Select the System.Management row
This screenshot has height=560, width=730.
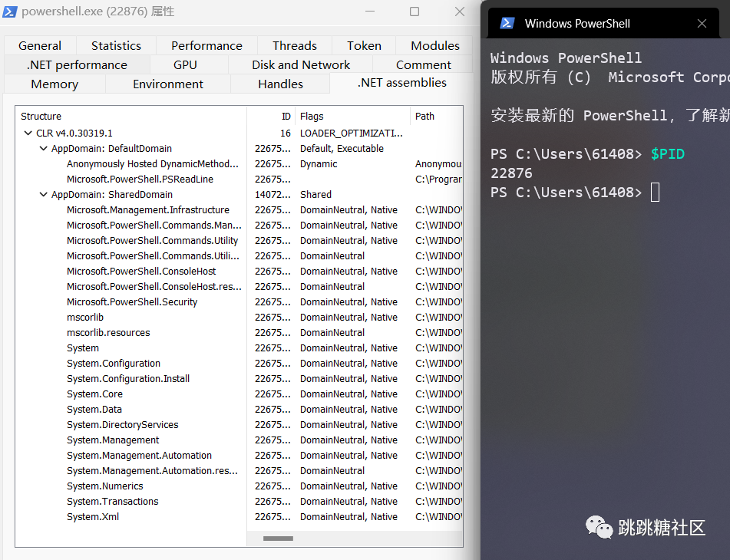(x=239, y=440)
